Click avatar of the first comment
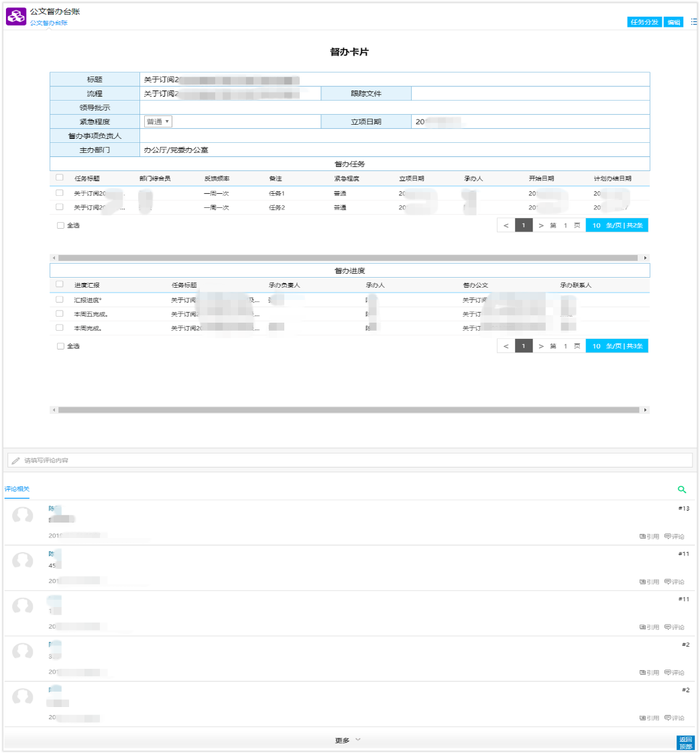The width and height of the screenshot is (700, 754). [23, 516]
